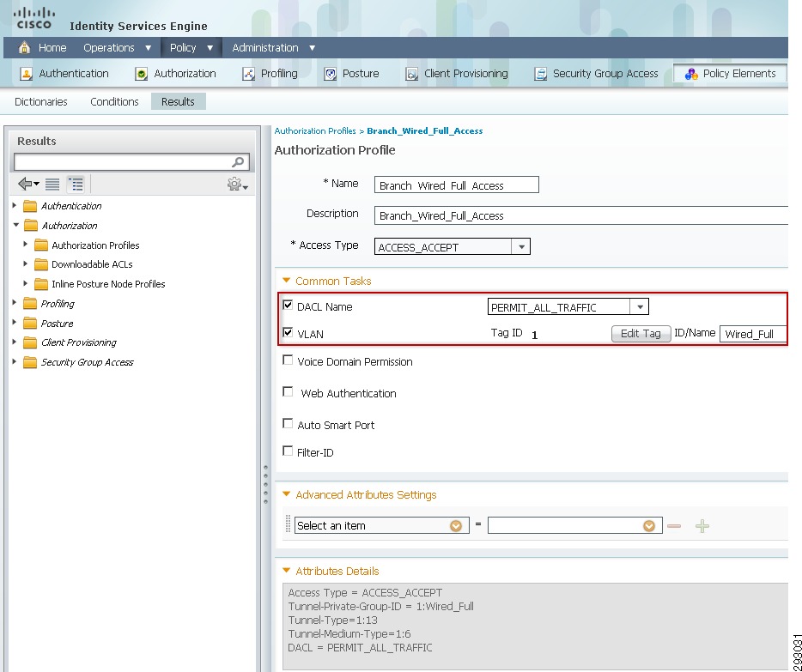Uncheck the VLAN checkbox
The width and height of the screenshot is (802, 672).
[x=288, y=333]
